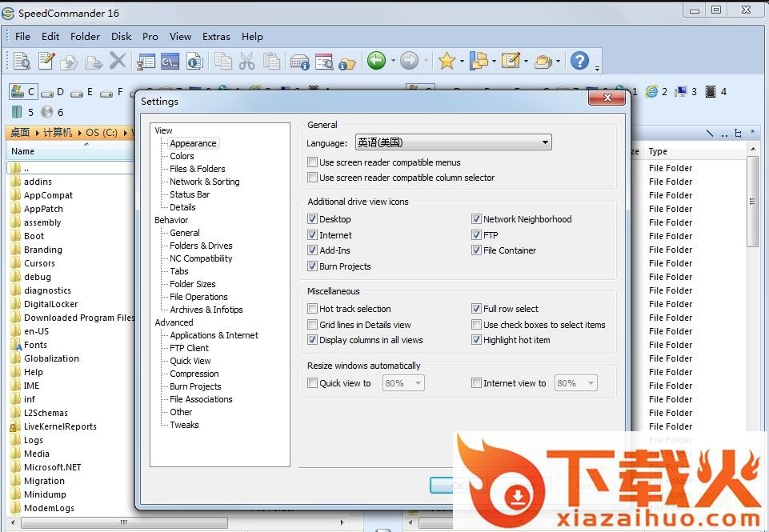Open the File menu
This screenshot has width=769, height=532.
point(22,36)
